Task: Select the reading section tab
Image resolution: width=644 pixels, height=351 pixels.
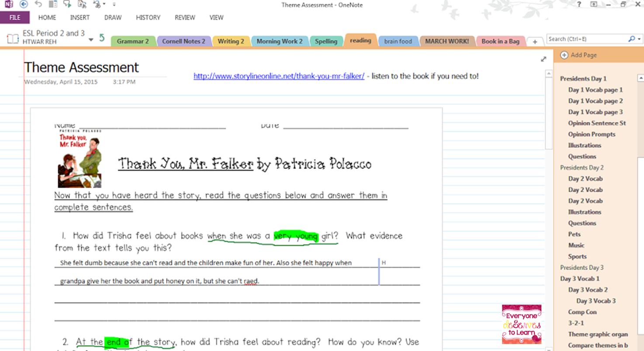Action: coord(360,40)
